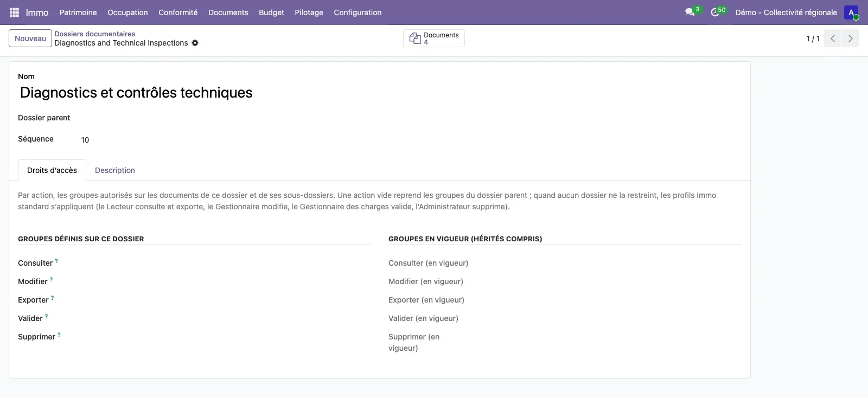Click the 1 / 1 record pager counter
Viewport: 868px width, 398px height.
[x=813, y=38]
